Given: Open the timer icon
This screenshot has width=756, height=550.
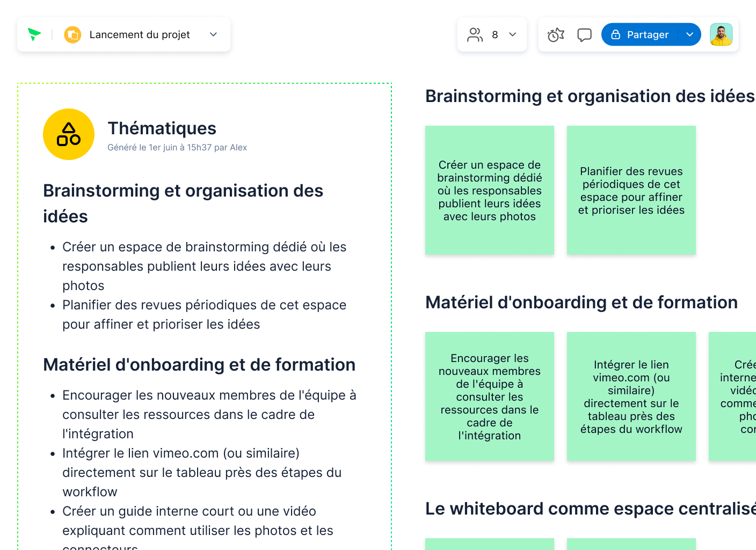Looking at the screenshot, I should (x=556, y=35).
